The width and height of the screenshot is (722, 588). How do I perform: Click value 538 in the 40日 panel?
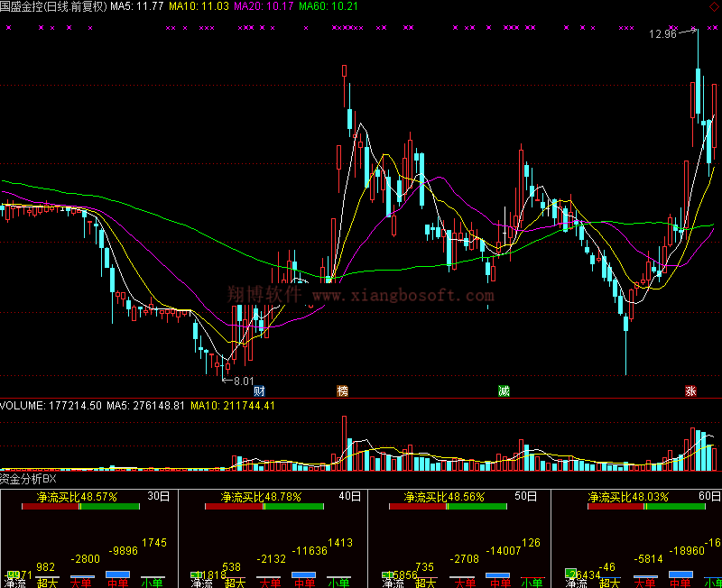click(232, 567)
